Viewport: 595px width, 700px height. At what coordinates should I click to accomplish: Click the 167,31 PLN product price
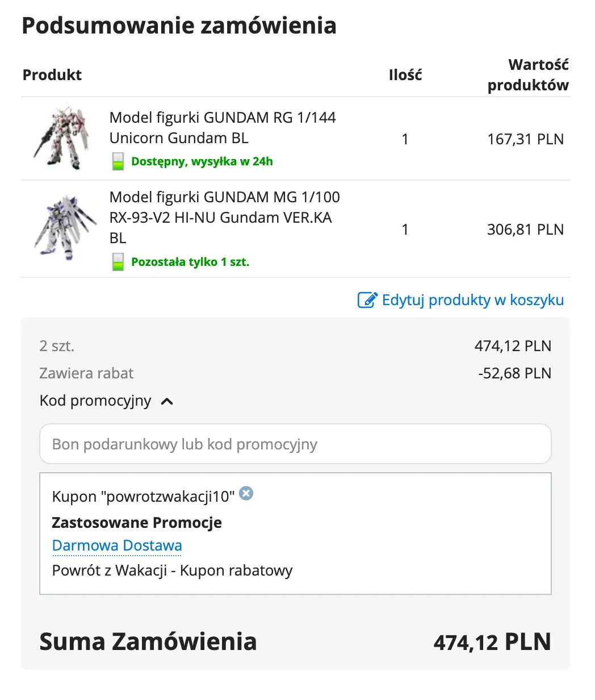(x=525, y=139)
